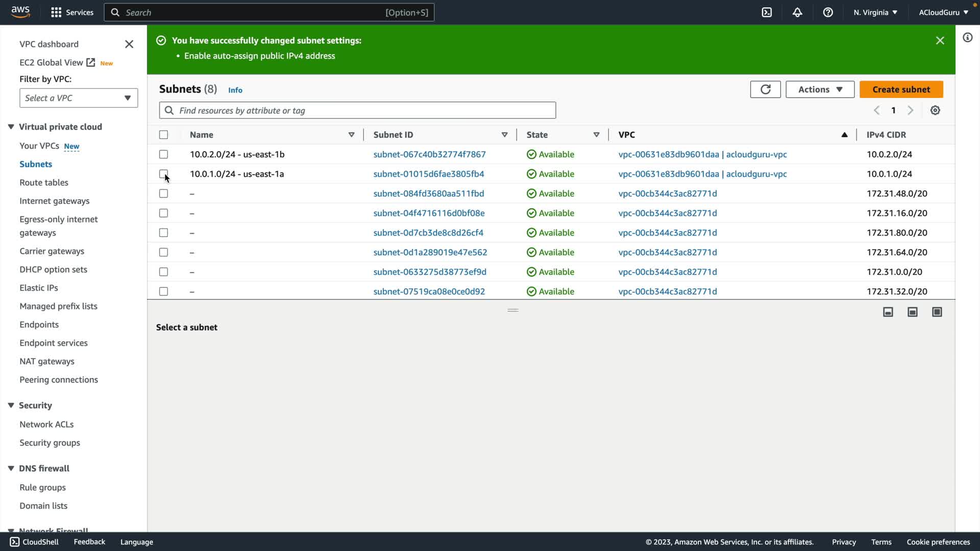Open the info panel icon at right edge

coord(967,37)
